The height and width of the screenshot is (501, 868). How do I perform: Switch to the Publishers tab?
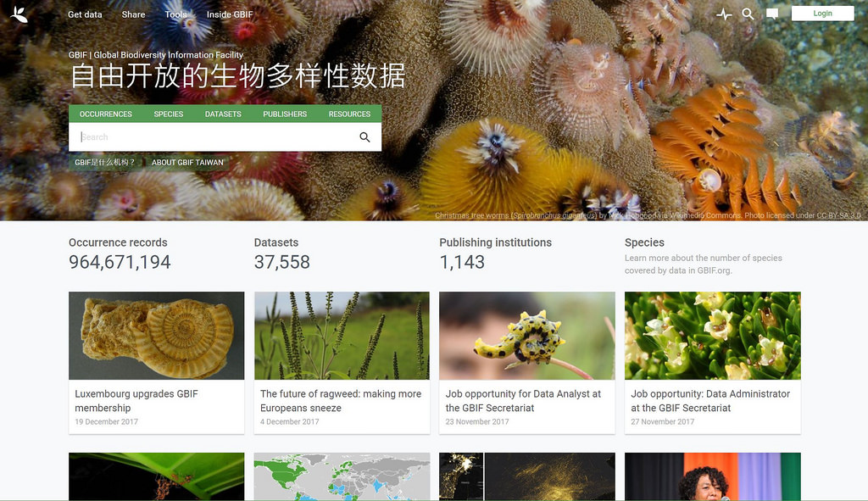pos(285,114)
